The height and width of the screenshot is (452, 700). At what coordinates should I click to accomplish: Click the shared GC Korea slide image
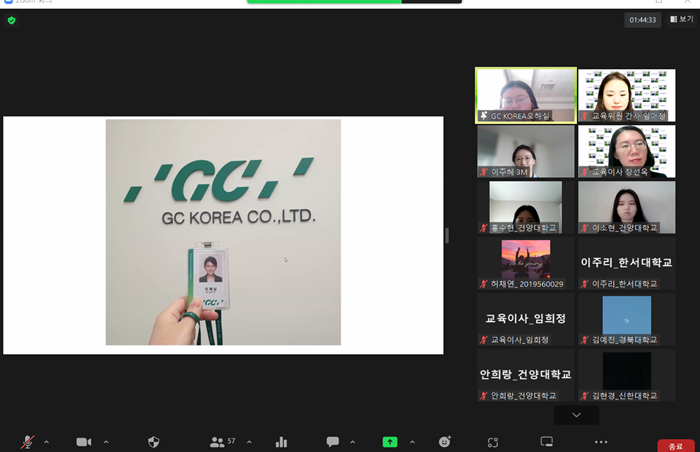[x=223, y=232]
